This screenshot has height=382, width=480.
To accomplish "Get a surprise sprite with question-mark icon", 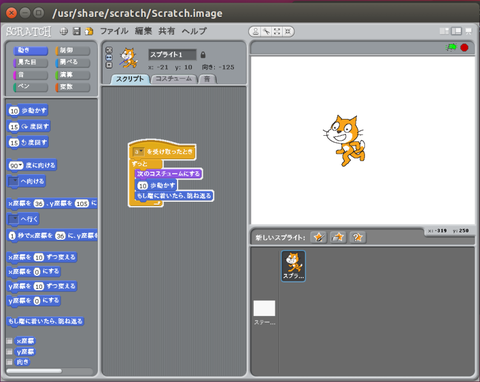I will pyautogui.click(x=358, y=237).
